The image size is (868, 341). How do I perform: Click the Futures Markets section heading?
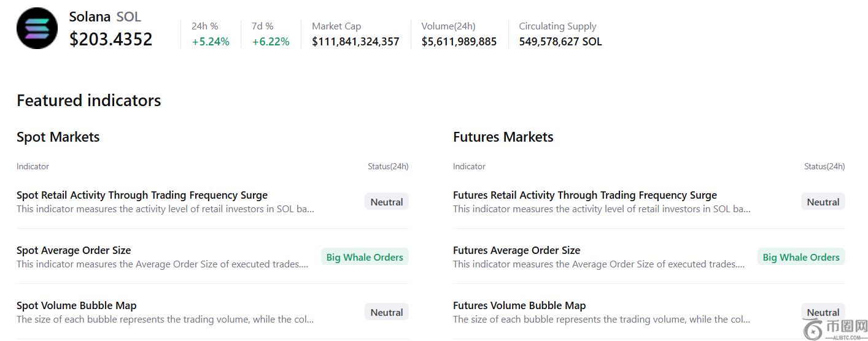point(503,137)
